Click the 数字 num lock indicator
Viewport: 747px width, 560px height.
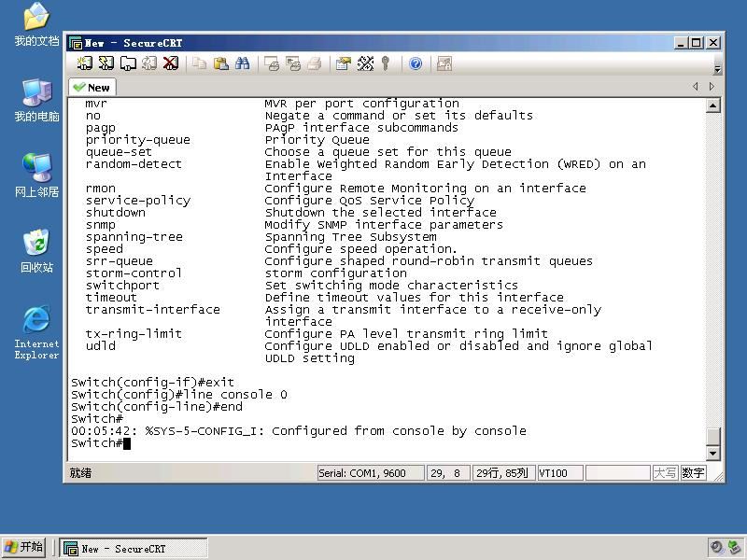coord(693,473)
